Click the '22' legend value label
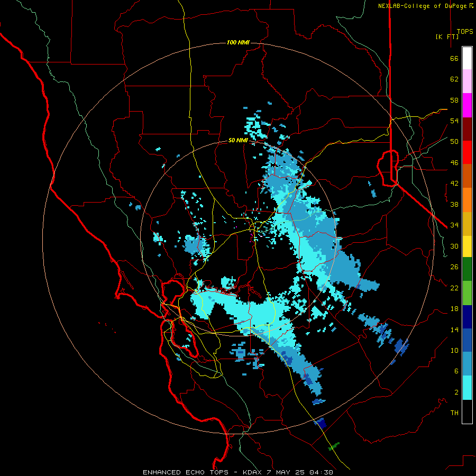This screenshot has height=476, width=476. [x=454, y=288]
